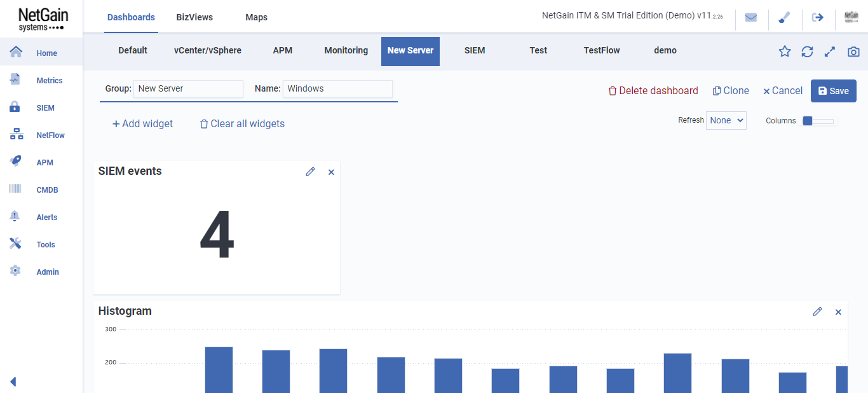Viewport: 868px width, 393px height.
Task: Click the Tools wrench icon in sidebar
Action: click(15, 244)
